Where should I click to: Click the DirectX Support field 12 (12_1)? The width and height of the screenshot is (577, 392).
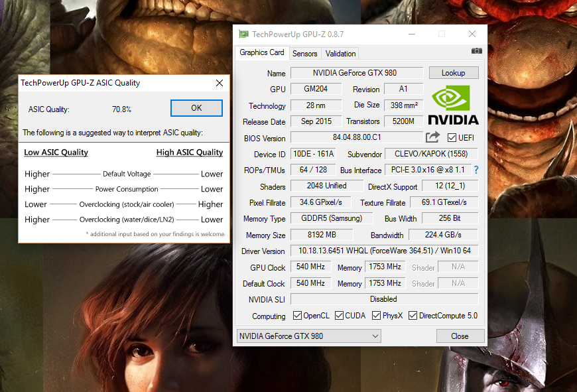point(450,186)
